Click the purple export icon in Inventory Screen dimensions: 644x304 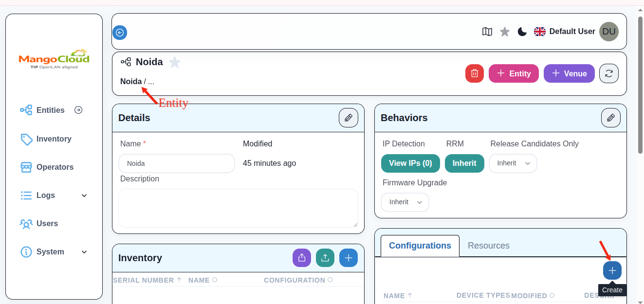coord(301,258)
